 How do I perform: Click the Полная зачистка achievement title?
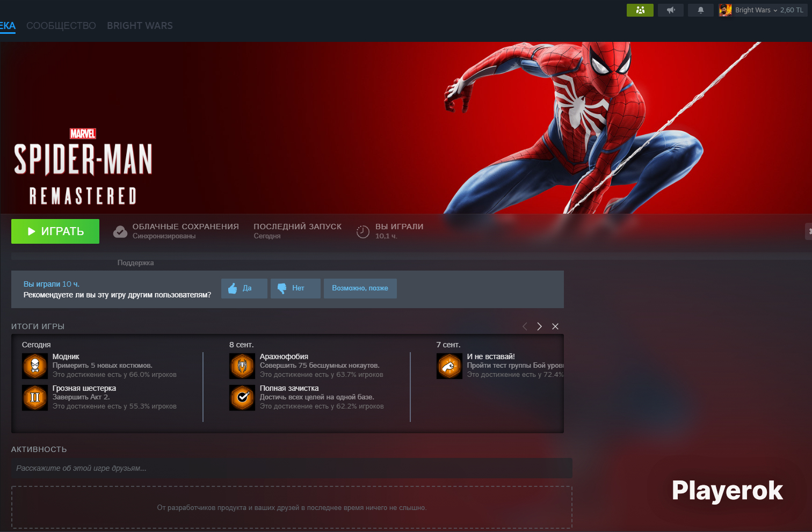pos(289,388)
